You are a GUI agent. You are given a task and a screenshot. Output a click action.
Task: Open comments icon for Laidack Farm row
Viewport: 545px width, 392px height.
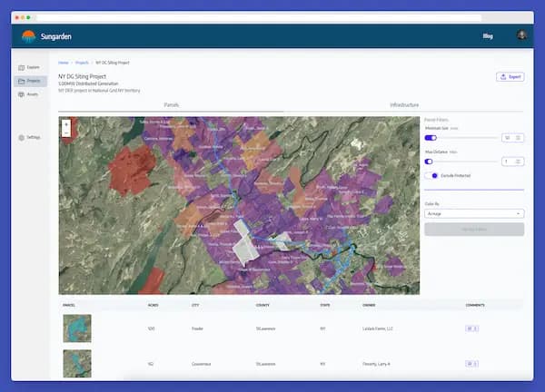coord(472,328)
